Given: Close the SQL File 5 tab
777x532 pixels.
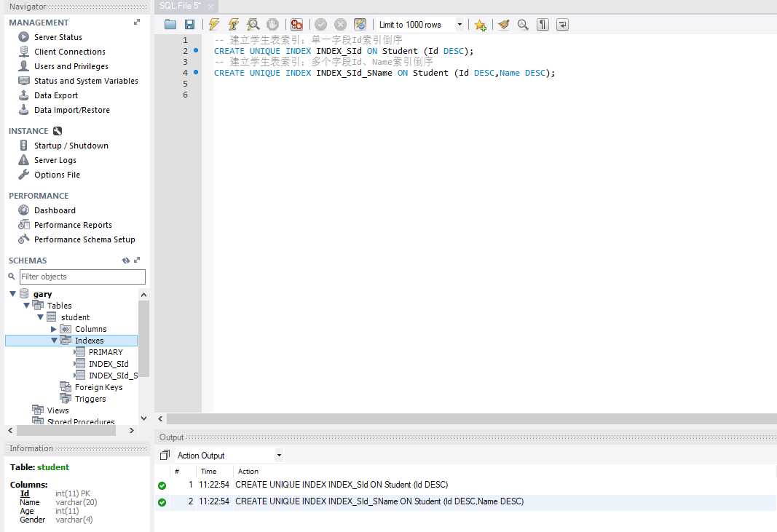Looking at the screenshot, I should coord(210,7).
